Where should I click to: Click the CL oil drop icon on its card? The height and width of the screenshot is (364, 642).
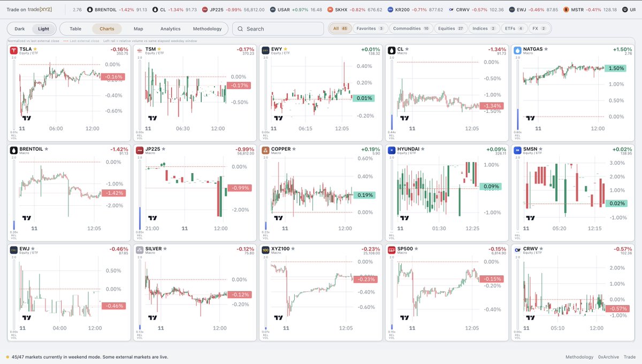coord(392,50)
